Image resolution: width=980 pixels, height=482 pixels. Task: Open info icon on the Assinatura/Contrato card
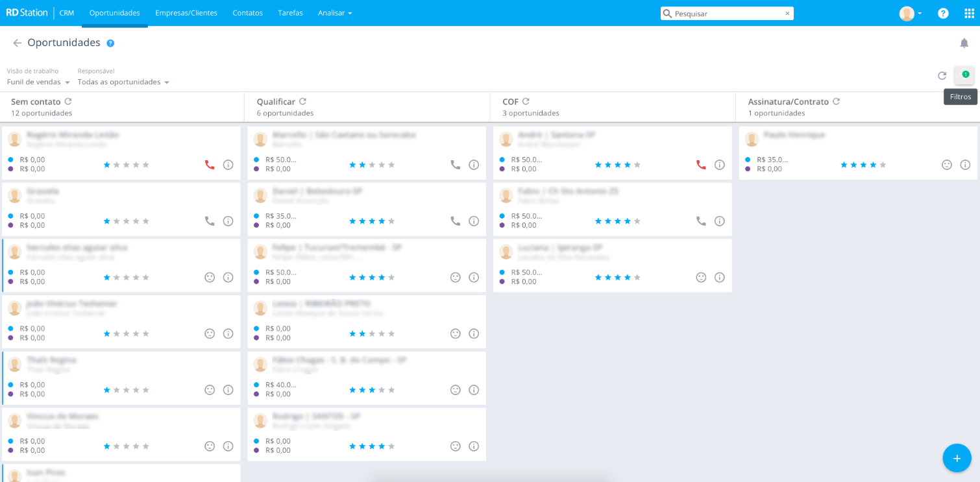coord(965,165)
